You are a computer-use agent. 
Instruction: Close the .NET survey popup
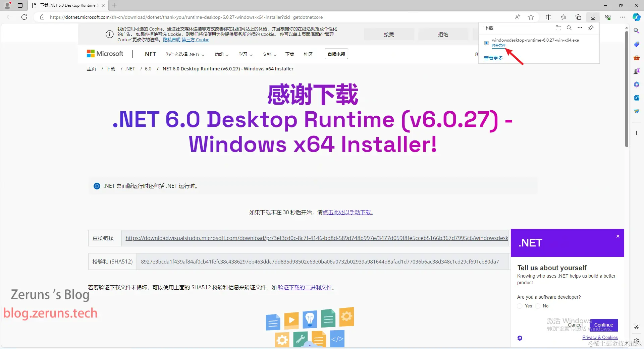pyautogui.click(x=618, y=236)
